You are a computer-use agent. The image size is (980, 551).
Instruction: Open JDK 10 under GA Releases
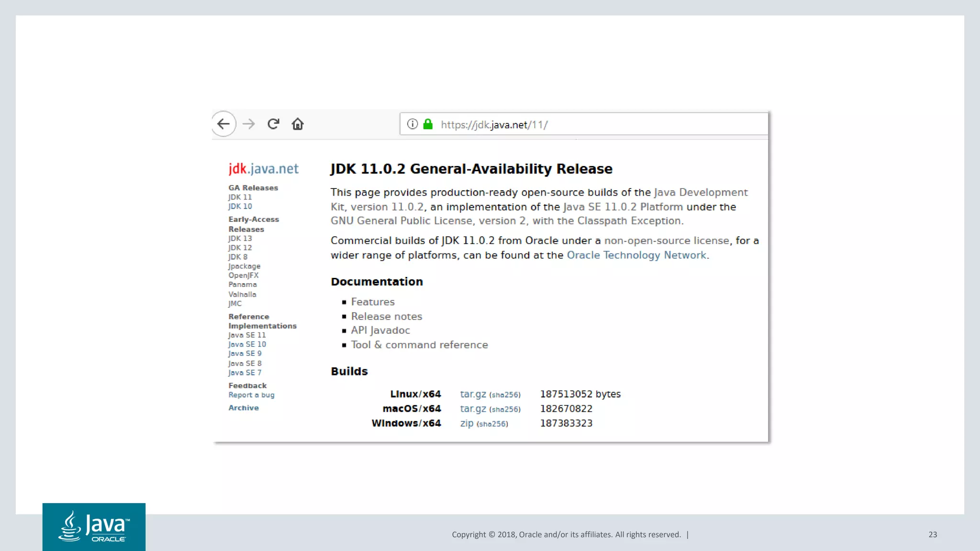[x=240, y=206]
